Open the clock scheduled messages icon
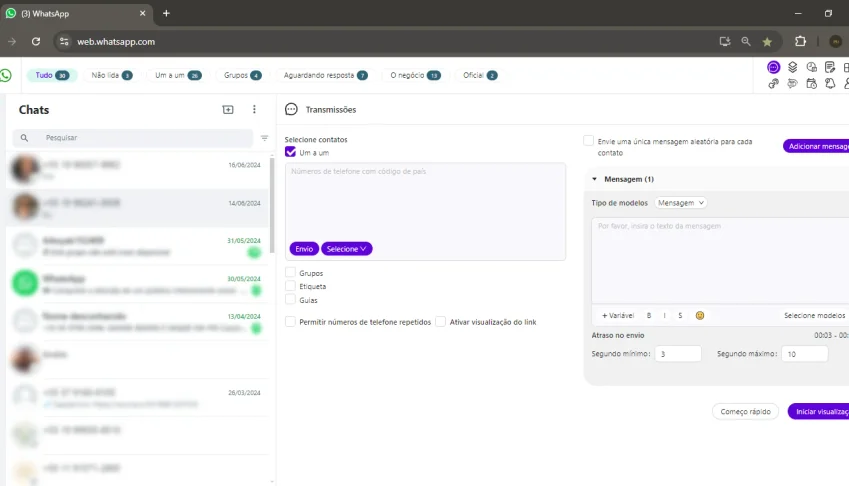Image resolution: width=849 pixels, height=486 pixels. [x=811, y=67]
